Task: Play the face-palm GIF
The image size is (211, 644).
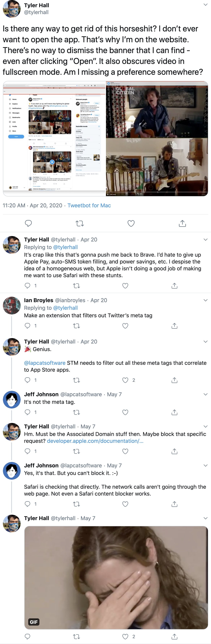Action: (116, 578)
